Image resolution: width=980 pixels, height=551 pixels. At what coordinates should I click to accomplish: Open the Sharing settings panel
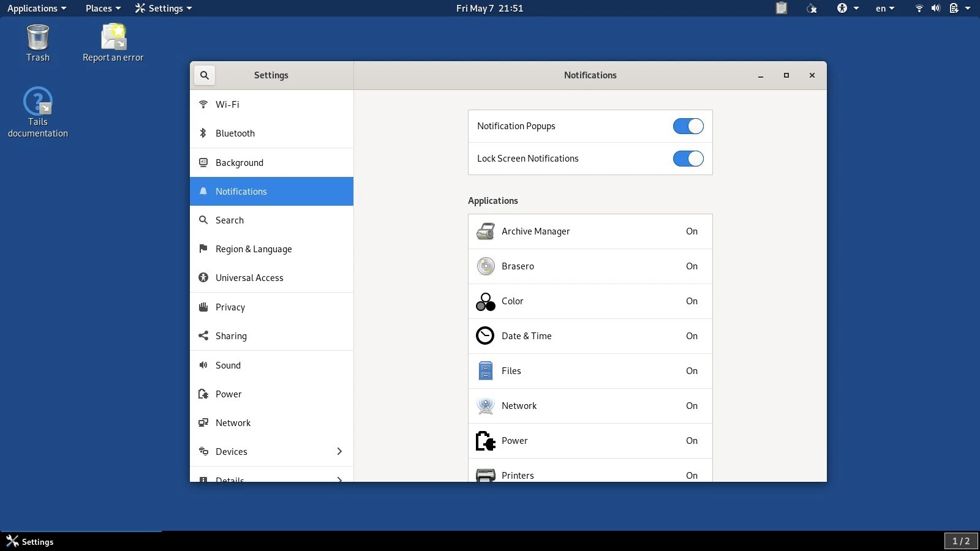[271, 336]
